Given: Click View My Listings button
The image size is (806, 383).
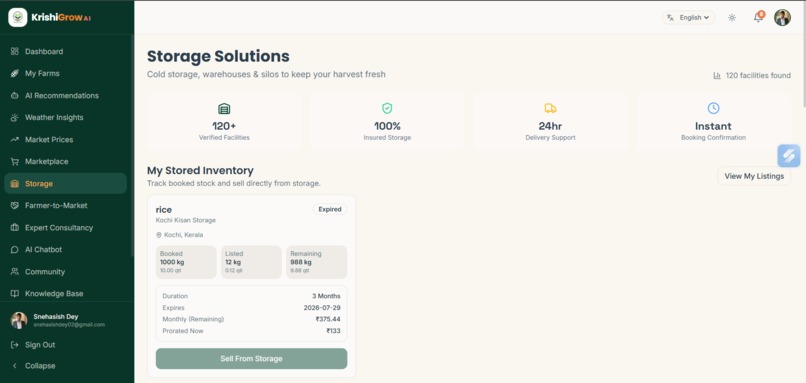Looking at the screenshot, I should coord(754,176).
